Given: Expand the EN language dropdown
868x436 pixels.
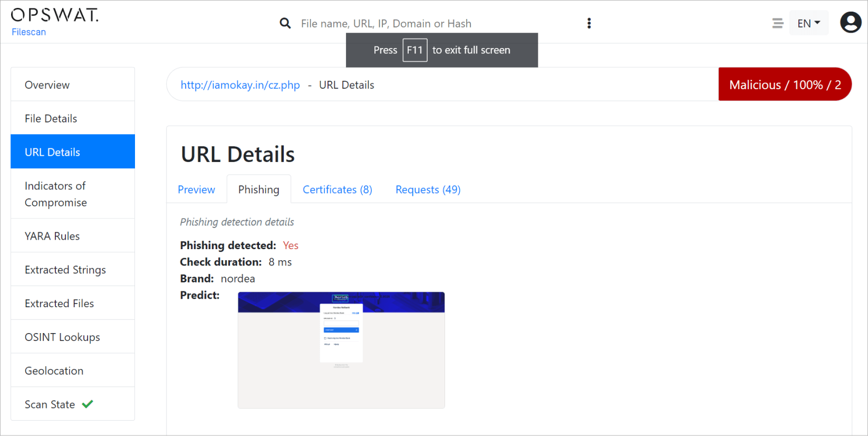Looking at the screenshot, I should (808, 23).
